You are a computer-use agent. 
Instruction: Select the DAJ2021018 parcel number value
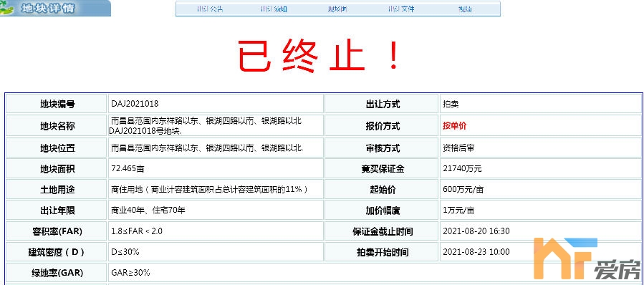135,104
